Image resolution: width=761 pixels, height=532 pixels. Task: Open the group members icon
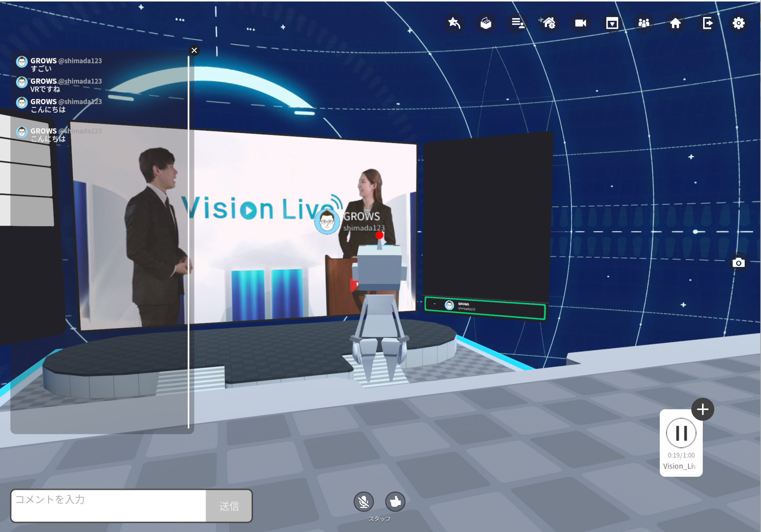point(644,23)
